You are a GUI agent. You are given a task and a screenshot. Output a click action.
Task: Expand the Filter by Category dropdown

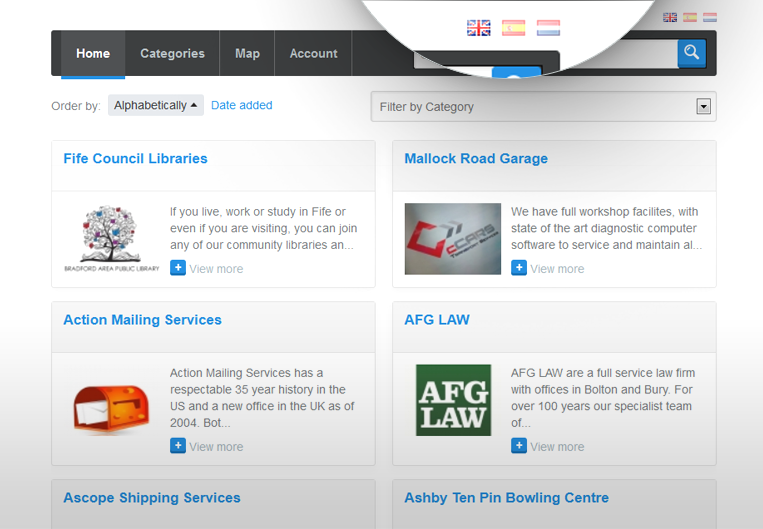(544, 107)
